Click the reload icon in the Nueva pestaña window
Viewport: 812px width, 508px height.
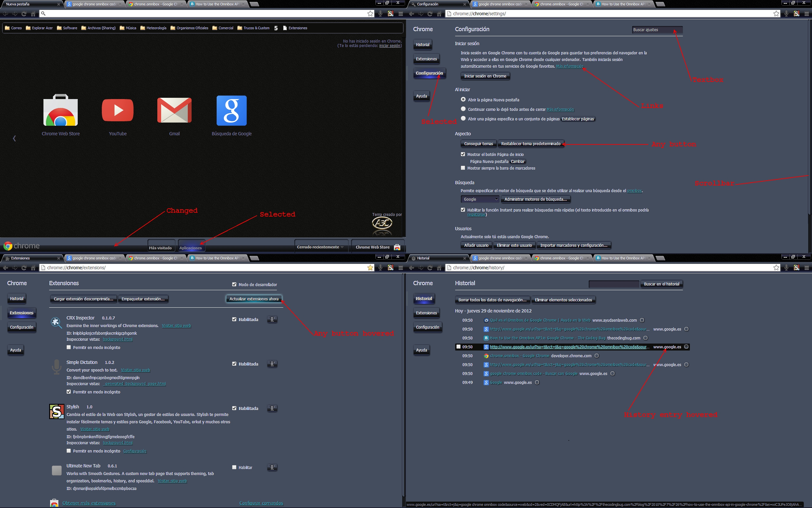(x=24, y=14)
